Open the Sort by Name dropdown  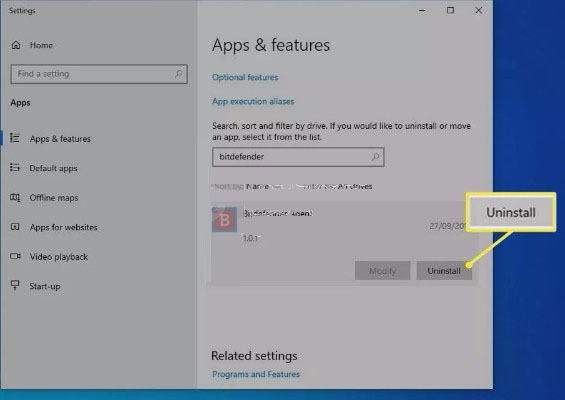[257, 186]
